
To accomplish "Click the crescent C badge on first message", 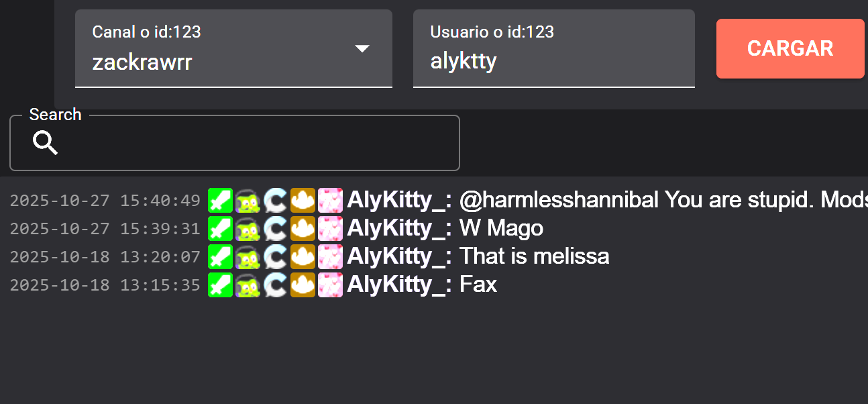I will click(275, 201).
